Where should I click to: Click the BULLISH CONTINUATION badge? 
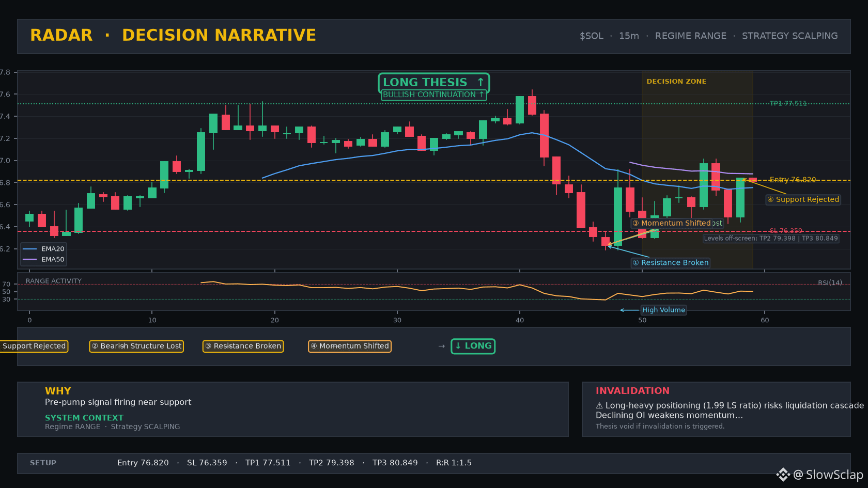click(433, 95)
